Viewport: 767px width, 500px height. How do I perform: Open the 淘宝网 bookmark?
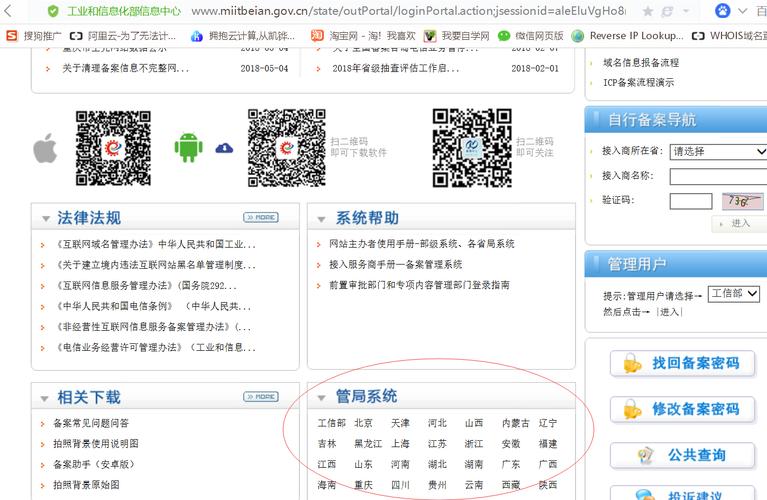pos(363,36)
